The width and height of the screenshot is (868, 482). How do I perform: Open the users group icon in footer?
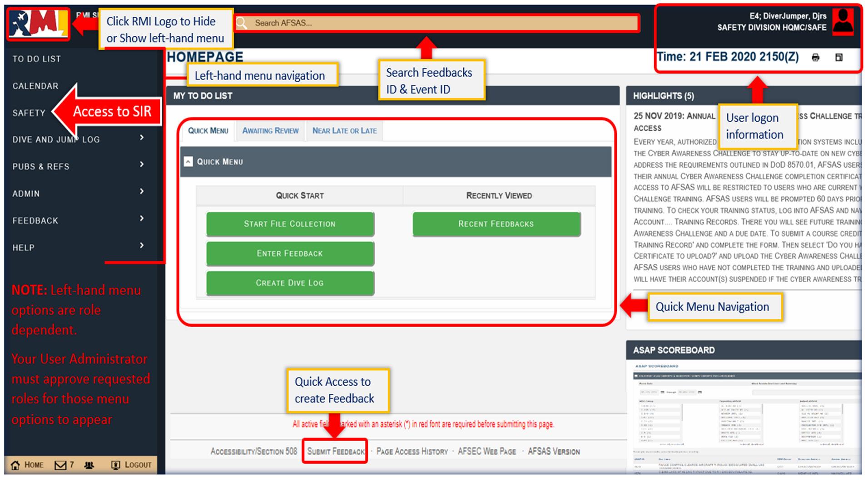click(x=89, y=465)
